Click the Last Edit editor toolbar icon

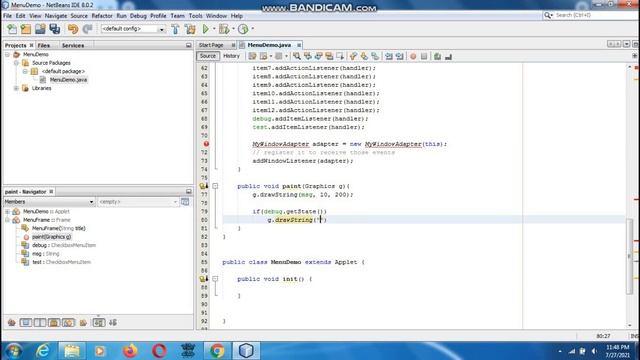tap(252, 56)
